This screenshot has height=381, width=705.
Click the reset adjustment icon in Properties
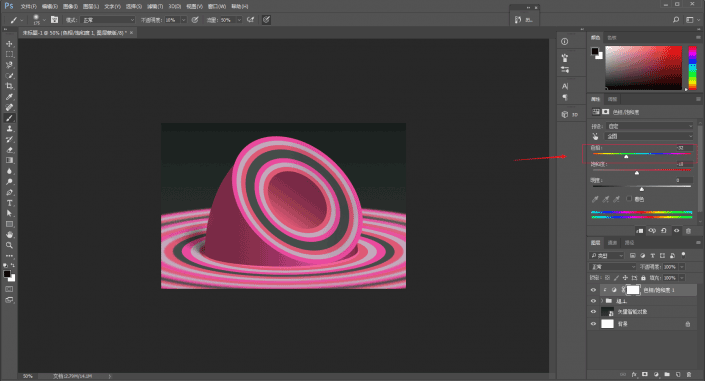tap(664, 231)
